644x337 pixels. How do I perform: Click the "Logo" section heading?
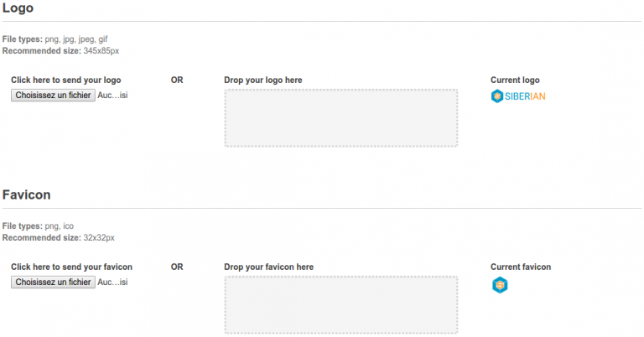[x=18, y=8]
